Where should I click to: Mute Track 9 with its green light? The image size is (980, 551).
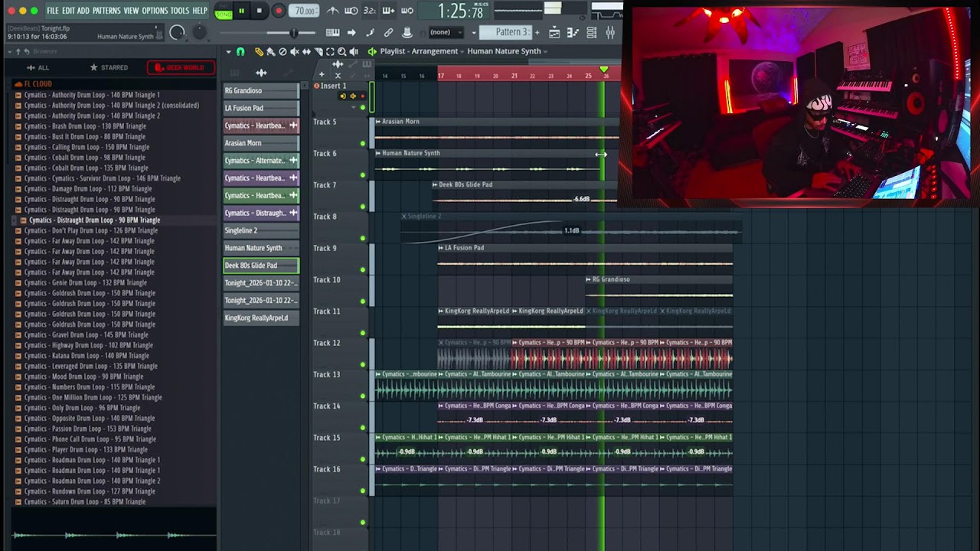click(363, 269)
